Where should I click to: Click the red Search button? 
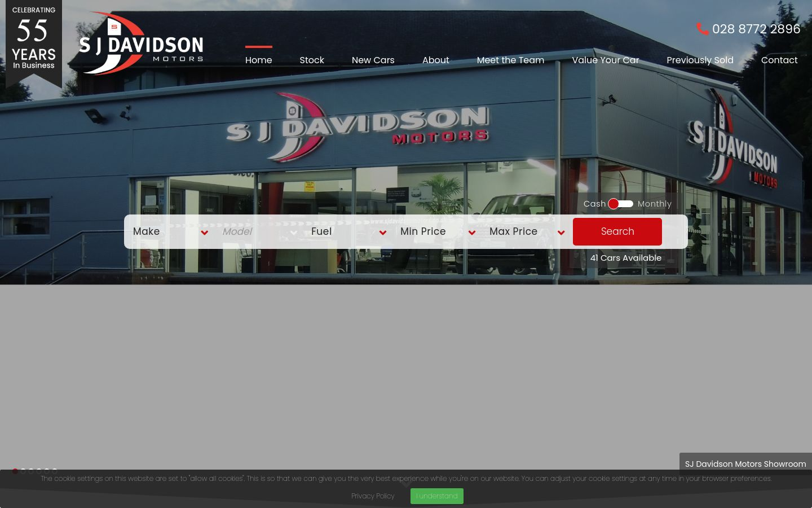pyautogui.click(x=617, y=231)
